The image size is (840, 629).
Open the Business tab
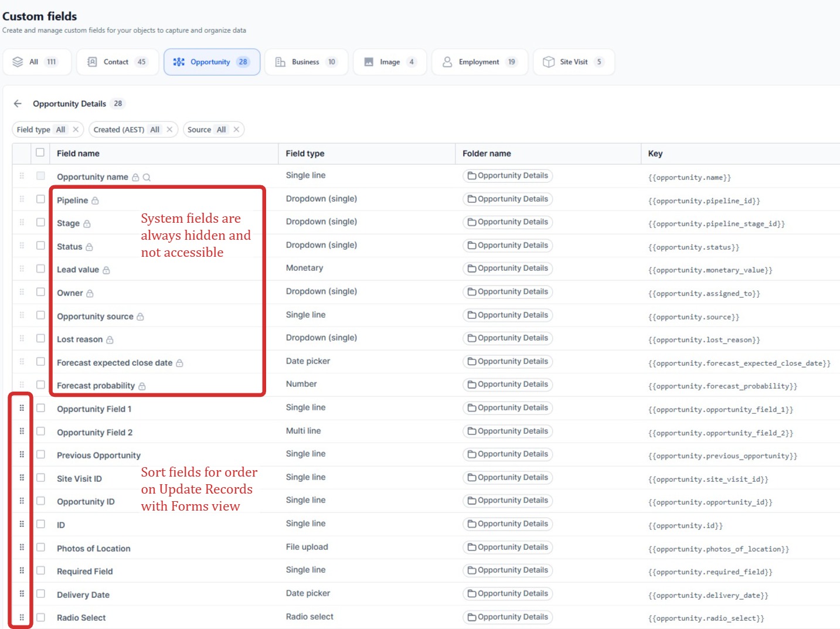point(307,62)
